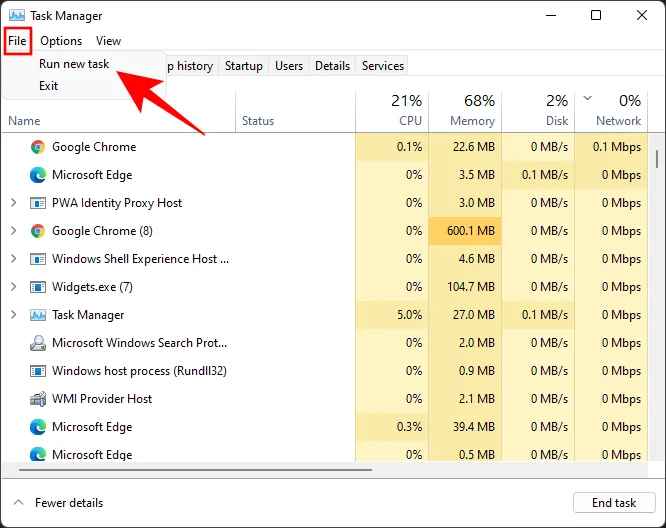Click the Microsoft Windows Search Protocol icon
The image size is (666, 528).
click(38, 343)
